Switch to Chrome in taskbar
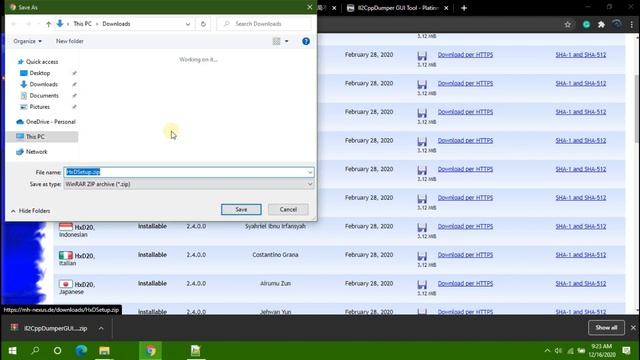Image resolution: width=640 pixels, height=360 pixels. pyautogui.click(x=151, y=351)
